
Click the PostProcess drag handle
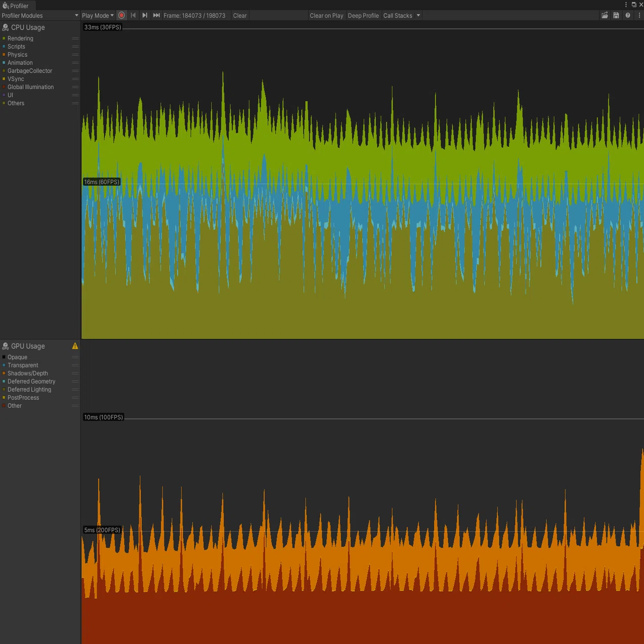point(75,398)
